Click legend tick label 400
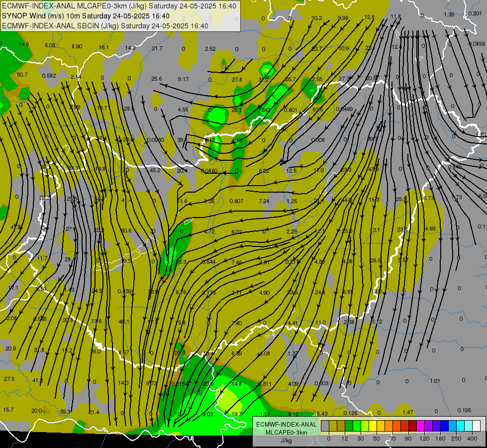 472,439
